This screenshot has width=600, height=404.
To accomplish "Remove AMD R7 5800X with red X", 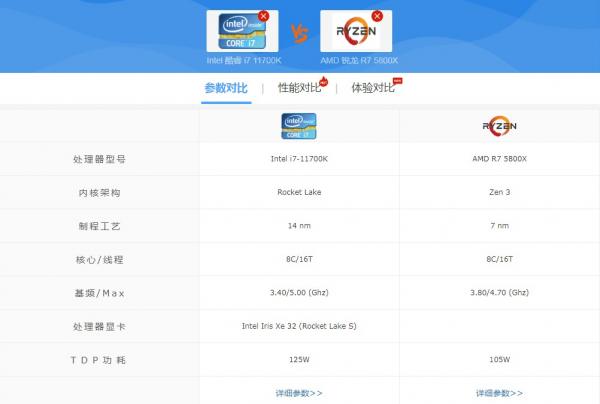I will 377,16.
